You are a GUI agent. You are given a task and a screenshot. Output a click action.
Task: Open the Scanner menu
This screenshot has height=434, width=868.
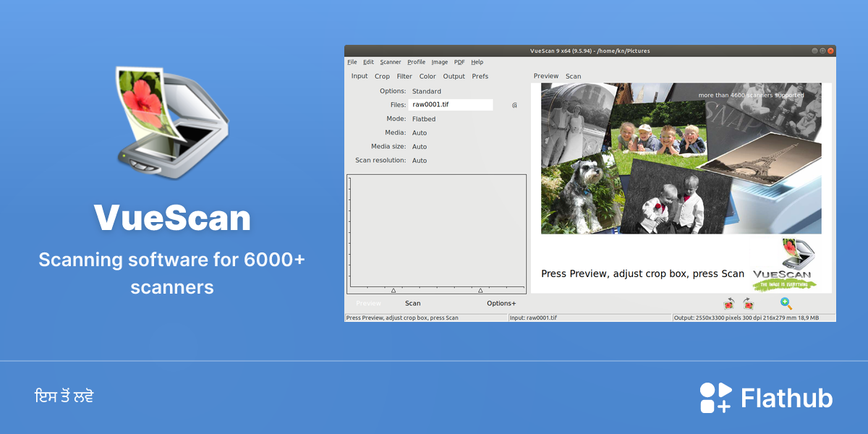tap(391, 62)
